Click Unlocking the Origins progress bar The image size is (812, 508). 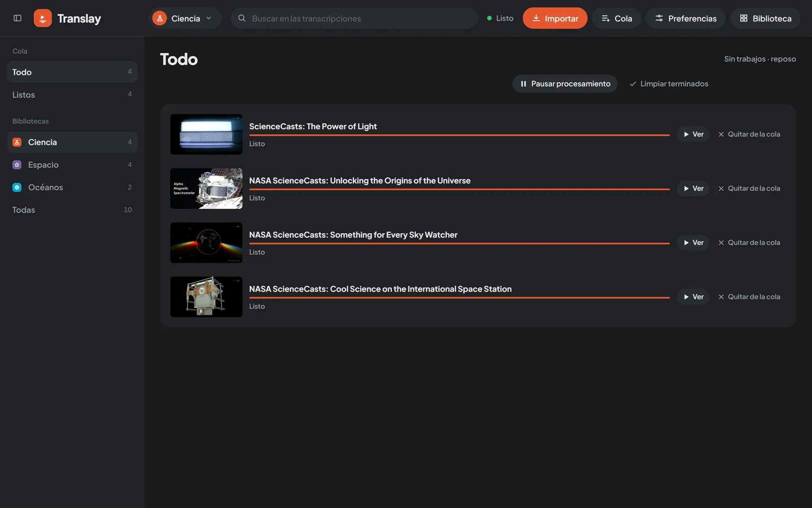pos(459,189)
